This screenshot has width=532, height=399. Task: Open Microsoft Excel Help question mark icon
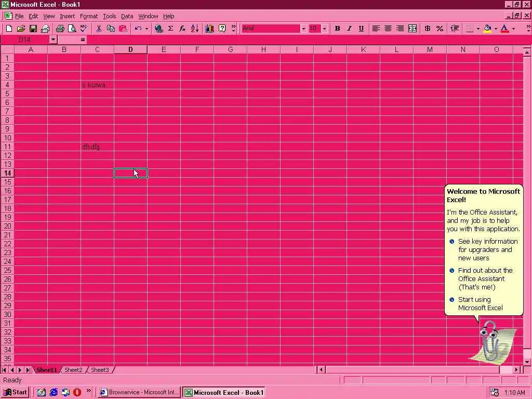point(222,29)
